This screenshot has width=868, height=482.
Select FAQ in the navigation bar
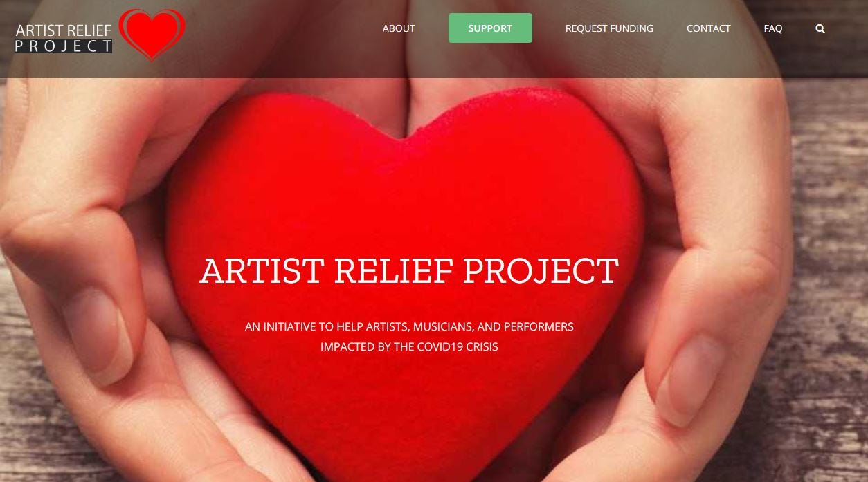click(x=773, y=28)
